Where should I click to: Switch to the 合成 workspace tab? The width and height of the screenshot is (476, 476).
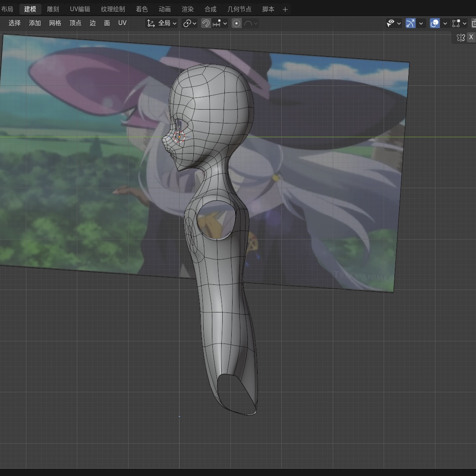[210, 9]
